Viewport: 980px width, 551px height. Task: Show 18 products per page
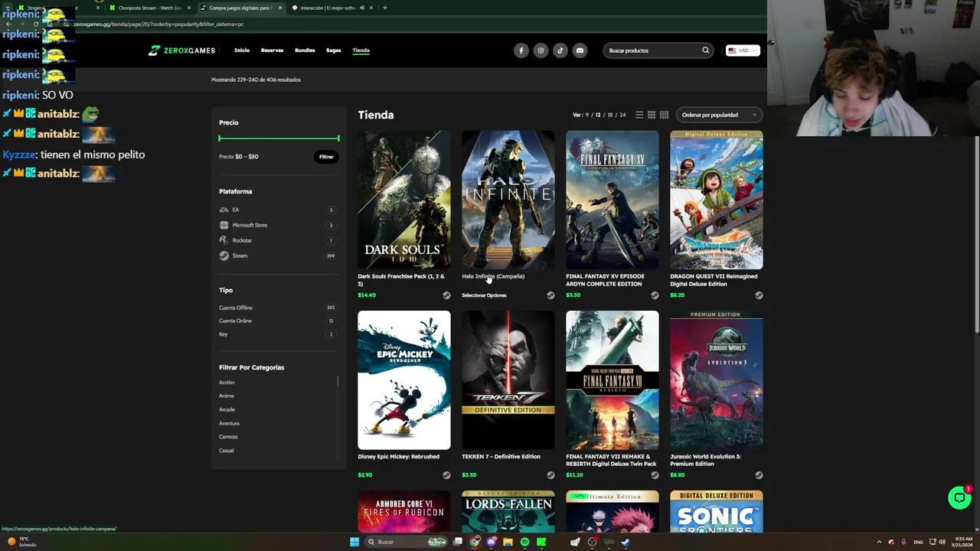pos(609,115)
